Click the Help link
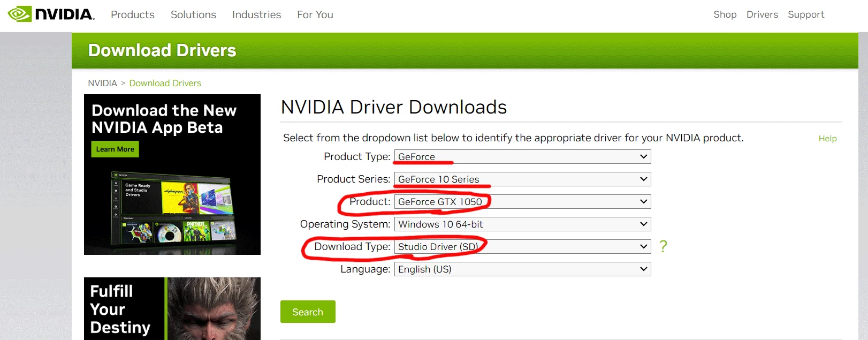The height and width of the screenshot is (340, 868). [x=827, y=139]
